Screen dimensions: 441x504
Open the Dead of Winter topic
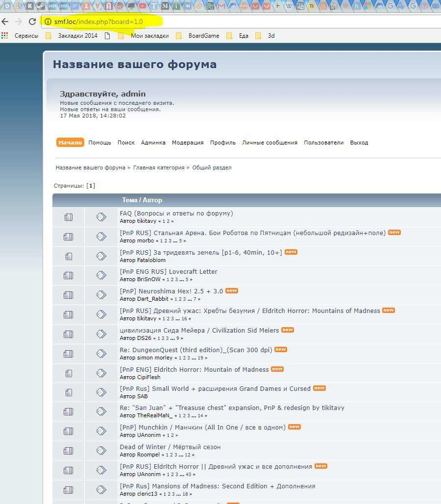[x=170, y=447]
